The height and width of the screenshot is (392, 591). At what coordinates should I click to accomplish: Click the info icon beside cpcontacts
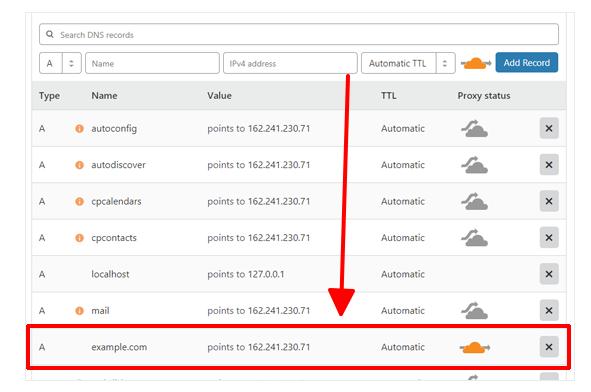click(x=79, y=238)
